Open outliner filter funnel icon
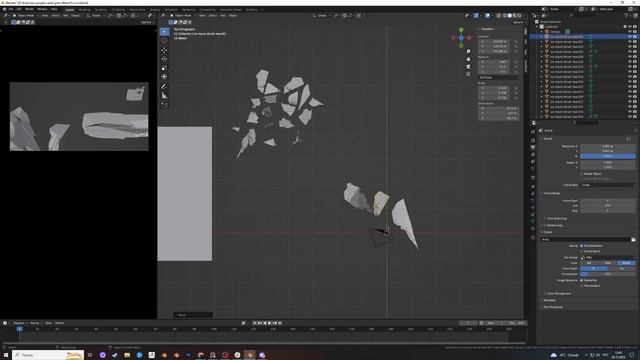The height and width of the screenshot is (360, 640). coord(627,16)
